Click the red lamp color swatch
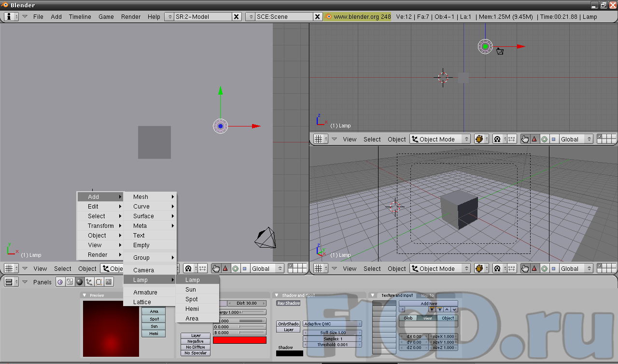The height and width of the screenshot is (364, 618). click(x=239, y=340)
